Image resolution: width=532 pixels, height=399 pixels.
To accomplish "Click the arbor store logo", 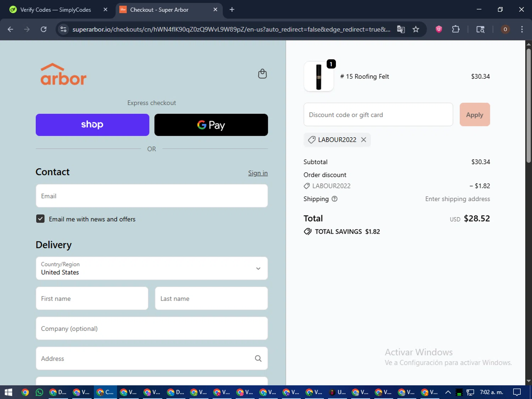I will click(63, 74).
